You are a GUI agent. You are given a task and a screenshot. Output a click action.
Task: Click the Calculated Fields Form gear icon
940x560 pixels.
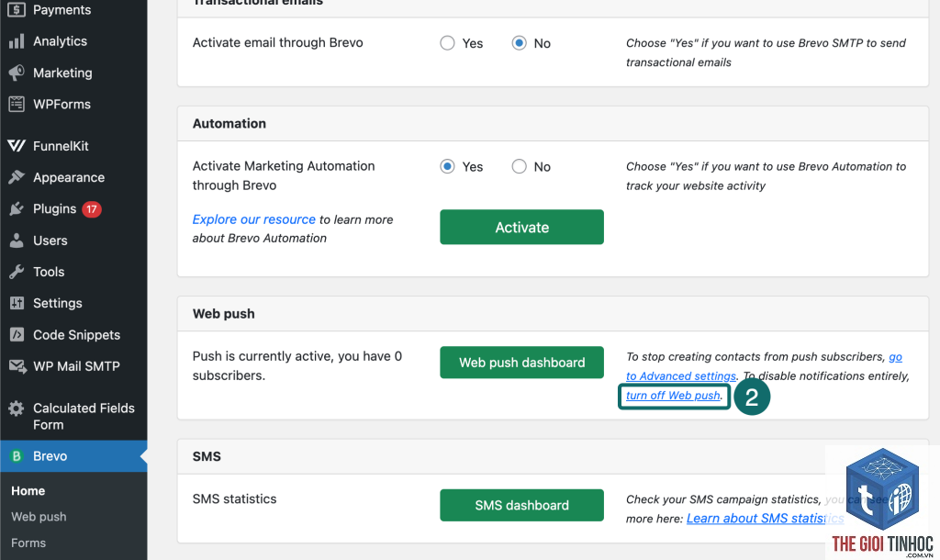pyautogui.click(x=17, y=409)
